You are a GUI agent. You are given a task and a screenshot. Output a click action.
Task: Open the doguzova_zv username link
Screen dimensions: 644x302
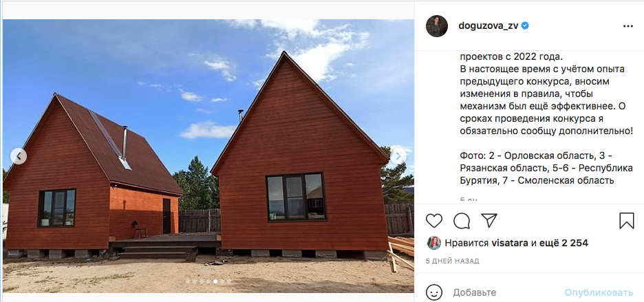[x=489, y=26]
